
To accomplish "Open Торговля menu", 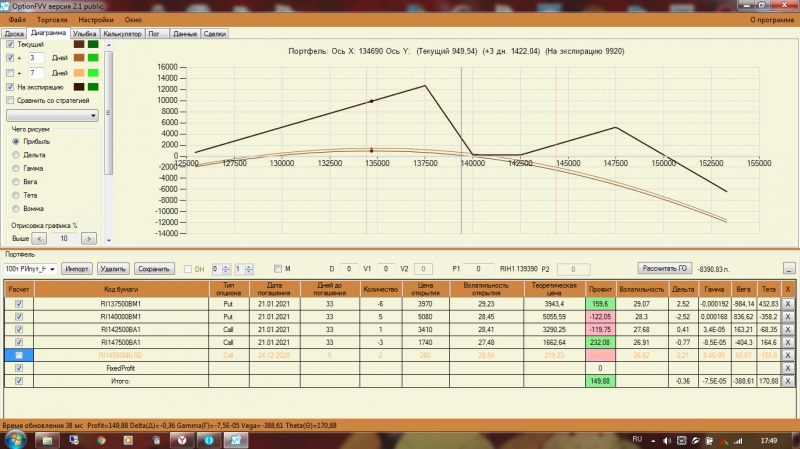I will 52,20.
